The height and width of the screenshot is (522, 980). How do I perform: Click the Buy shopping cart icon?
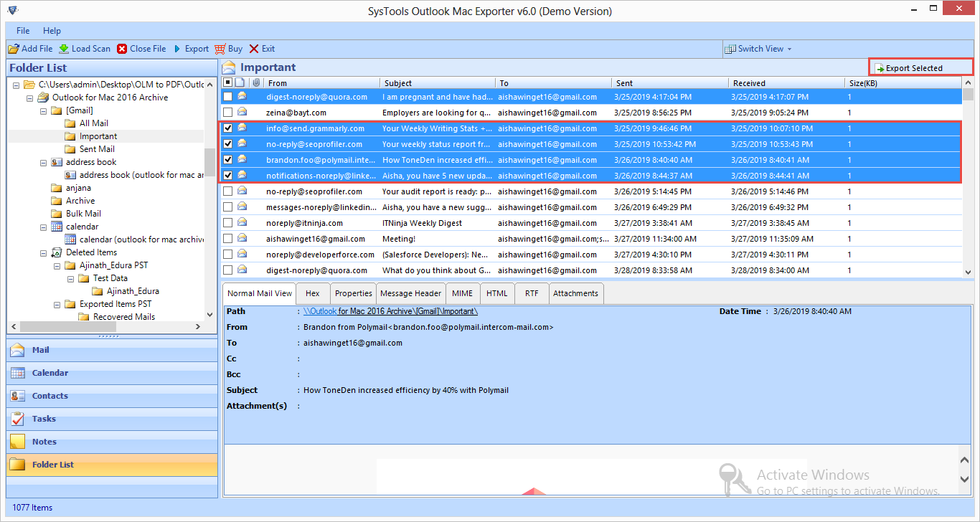220,49
